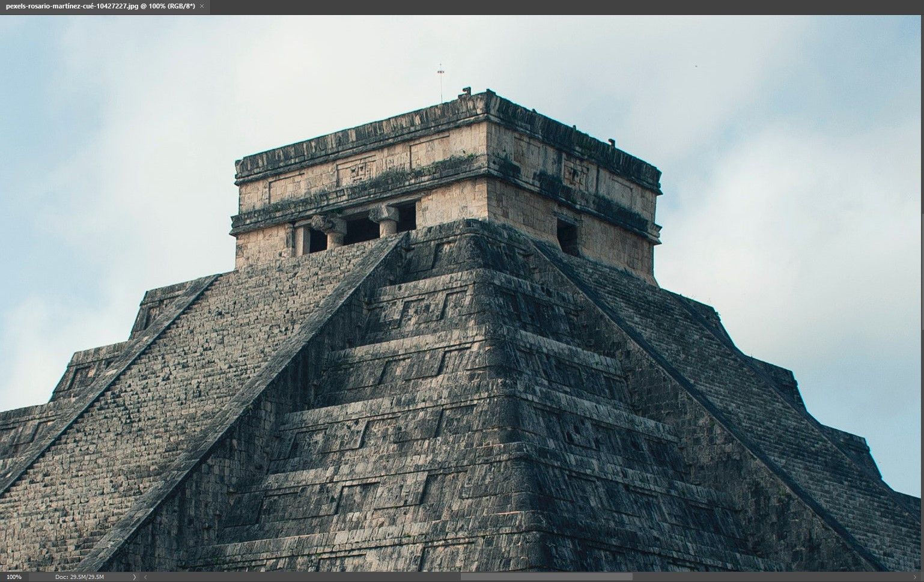The height and width of the screenshot is (582, 924).
Task: Click the Doc: 29.5M/29.5M status info
Action: click(x=79, y=577)
